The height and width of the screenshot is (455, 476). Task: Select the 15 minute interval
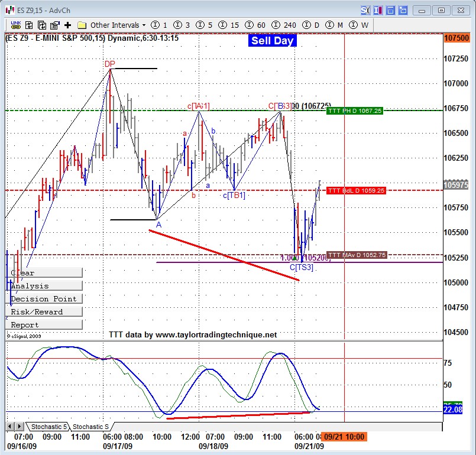(229, 25)
